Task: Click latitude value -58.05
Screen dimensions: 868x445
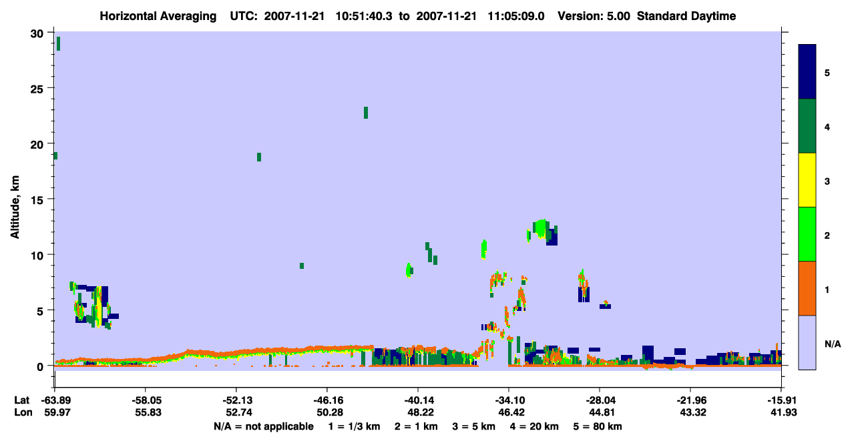Action: tap(146, 400)
